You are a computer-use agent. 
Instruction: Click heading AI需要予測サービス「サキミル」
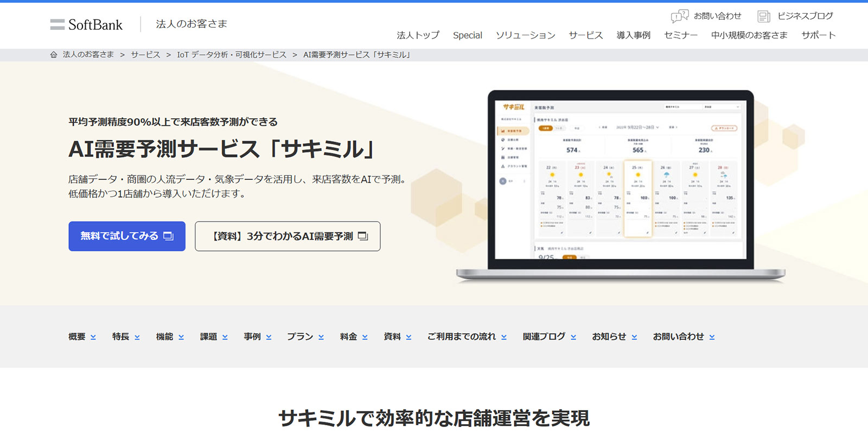click(223, 149)
